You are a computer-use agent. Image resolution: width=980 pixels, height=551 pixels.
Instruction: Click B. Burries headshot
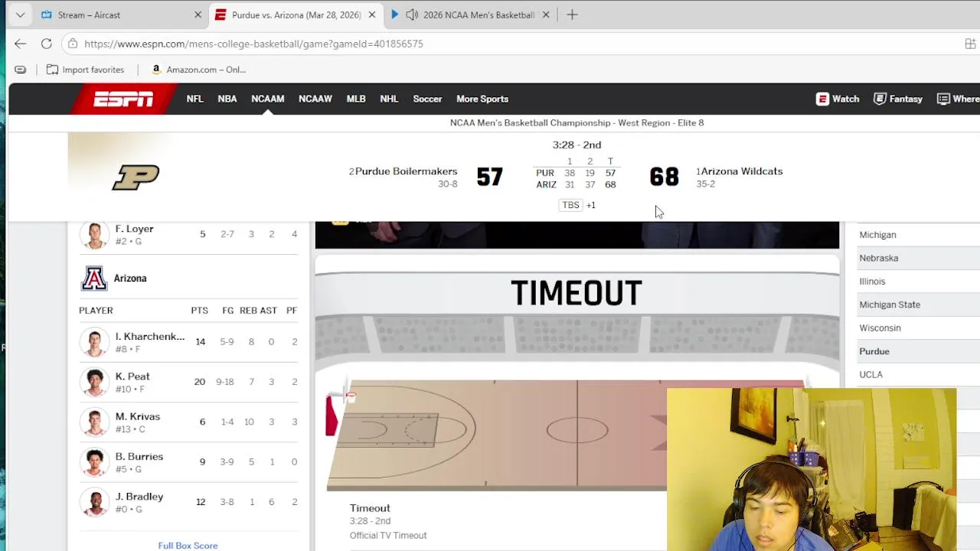point(95,462)
